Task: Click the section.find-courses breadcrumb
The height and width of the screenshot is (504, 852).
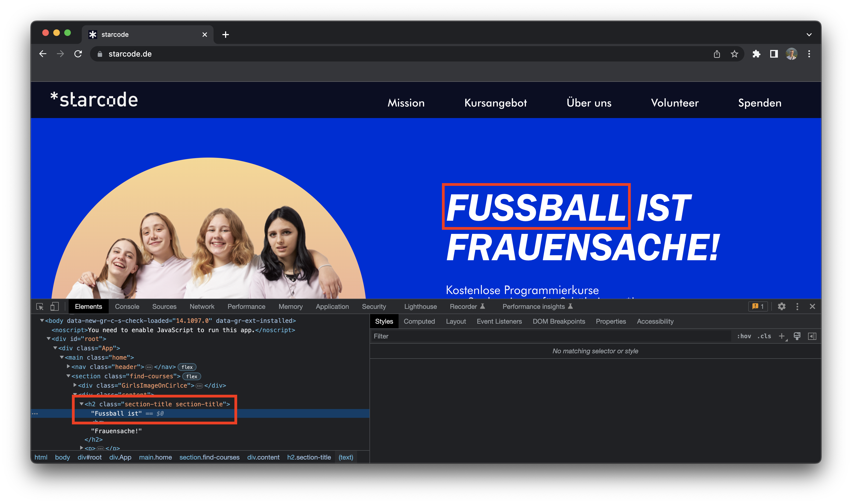Action: pyautogui.click(x=209, y=457)
